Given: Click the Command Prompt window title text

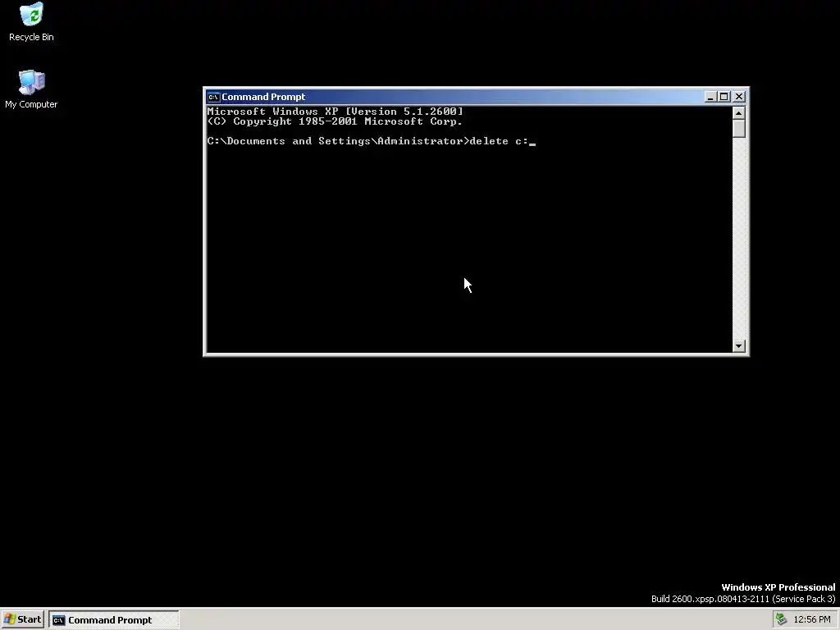Looking at the screenshot, I should click(263, 97).
